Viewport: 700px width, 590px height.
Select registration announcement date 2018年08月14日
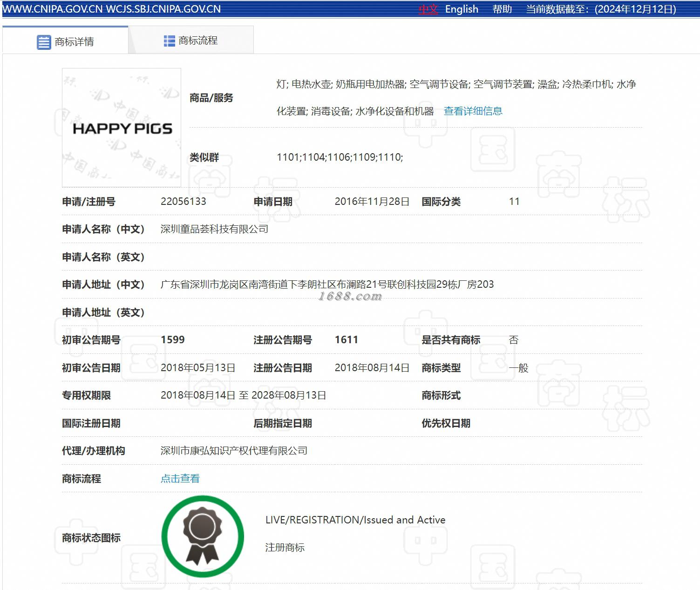[x=372, y=367]
